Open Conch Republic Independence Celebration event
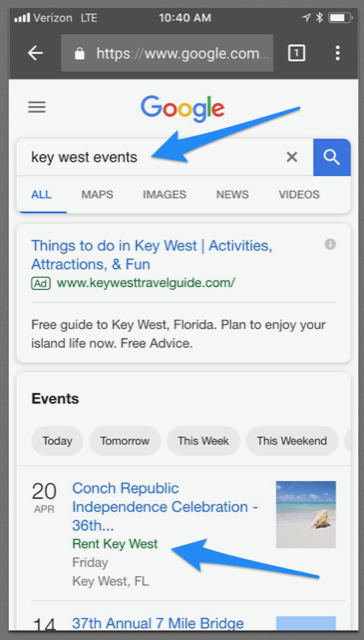This screenshot has height=640, width=364. pos(165,507)
